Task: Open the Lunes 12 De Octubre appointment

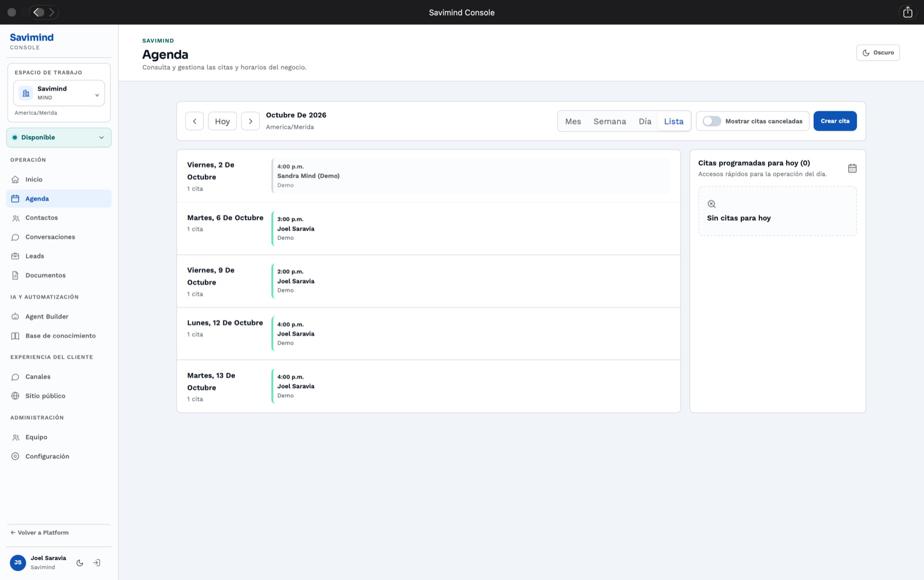Action: [471, 334]
